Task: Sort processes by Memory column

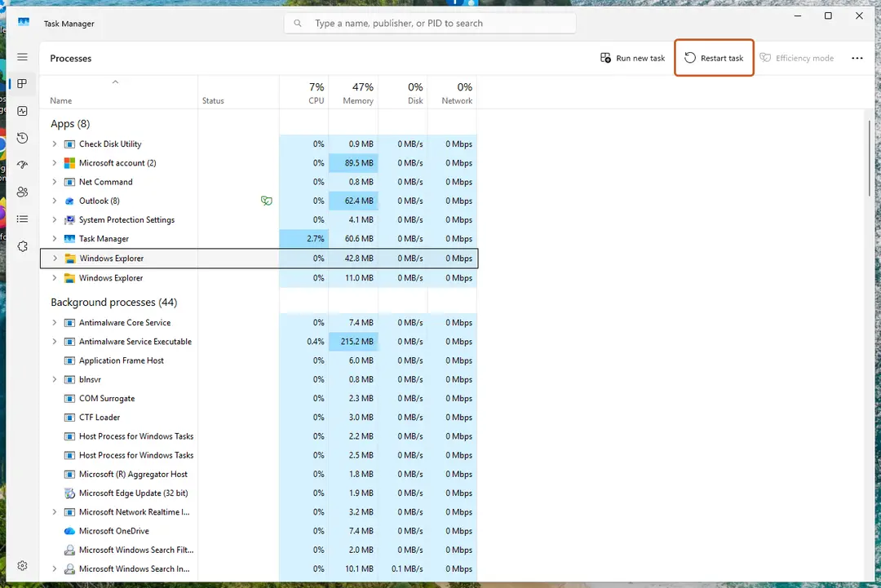Action: pos(353,93)
